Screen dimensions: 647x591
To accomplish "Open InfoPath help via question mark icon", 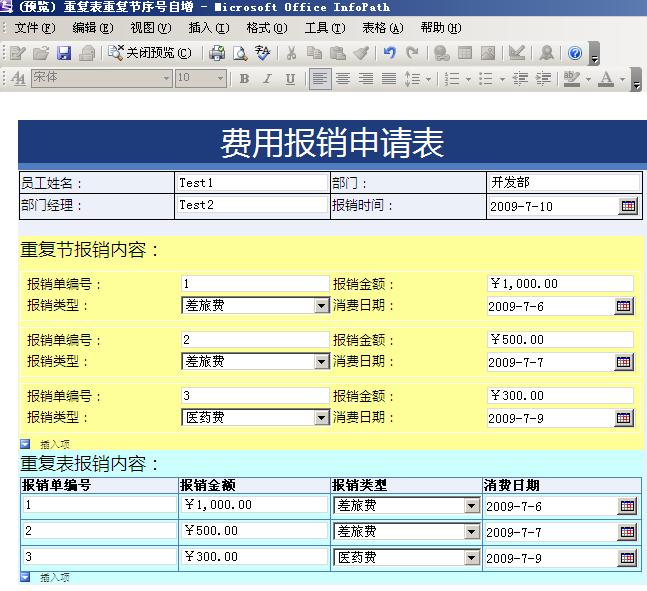I will click(575, 53).
